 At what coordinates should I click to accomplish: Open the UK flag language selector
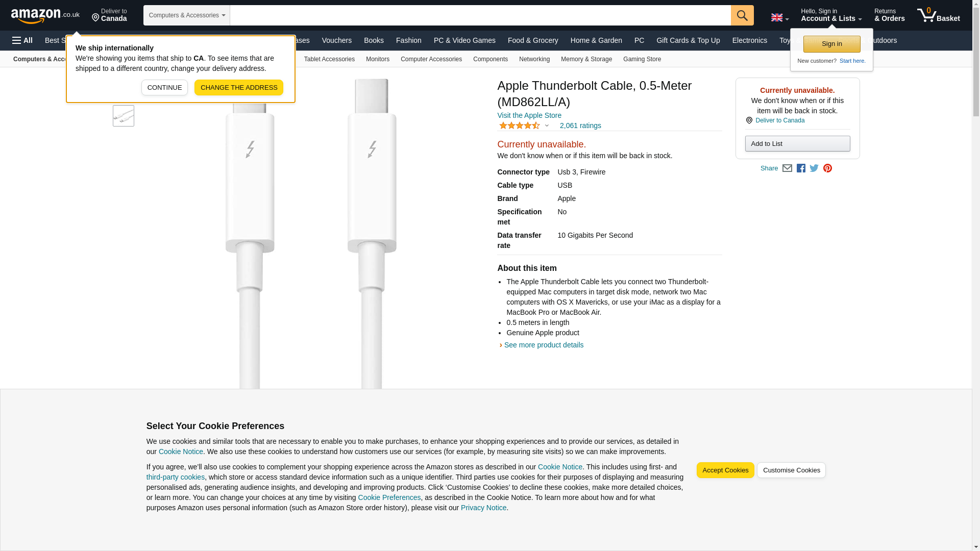click(779, 18)
